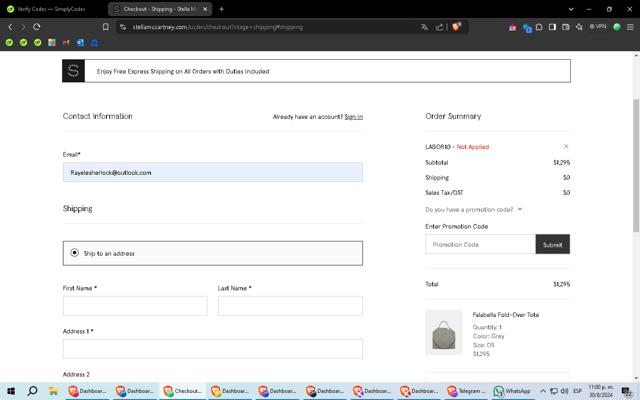Open the Outlook bookmark in bookmarks bar

point(80,42)
